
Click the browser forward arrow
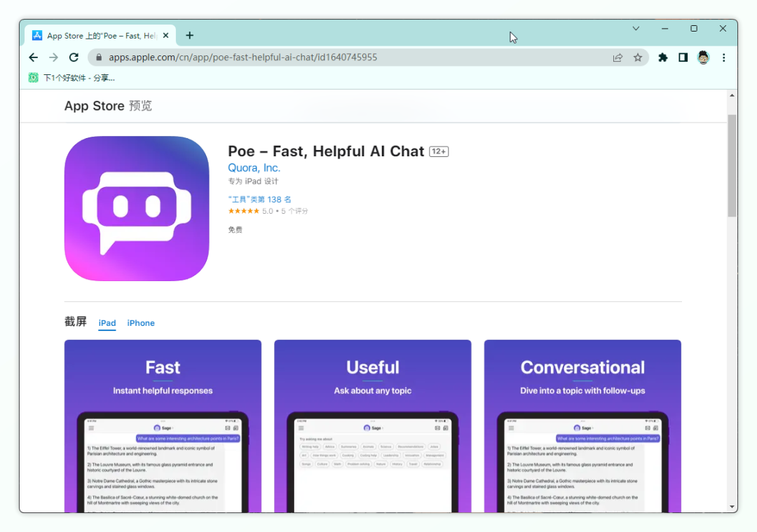point(53,57)
